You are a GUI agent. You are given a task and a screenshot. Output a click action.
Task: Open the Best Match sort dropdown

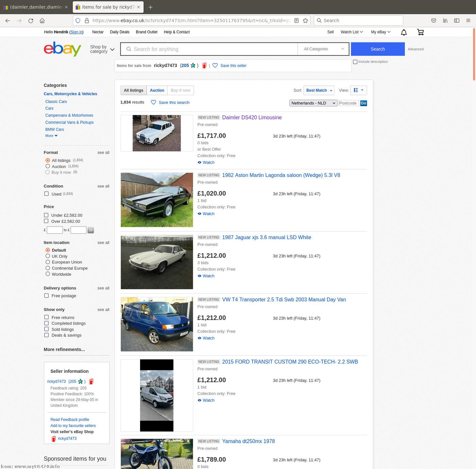click(319, 90)
